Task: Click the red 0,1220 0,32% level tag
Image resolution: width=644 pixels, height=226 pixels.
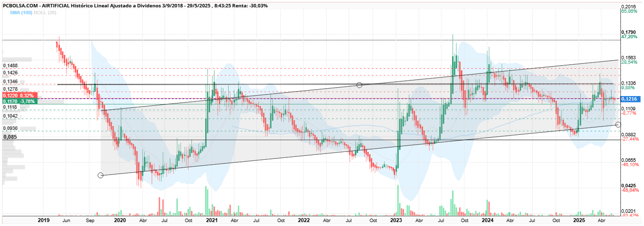Action: coord(19,95)
